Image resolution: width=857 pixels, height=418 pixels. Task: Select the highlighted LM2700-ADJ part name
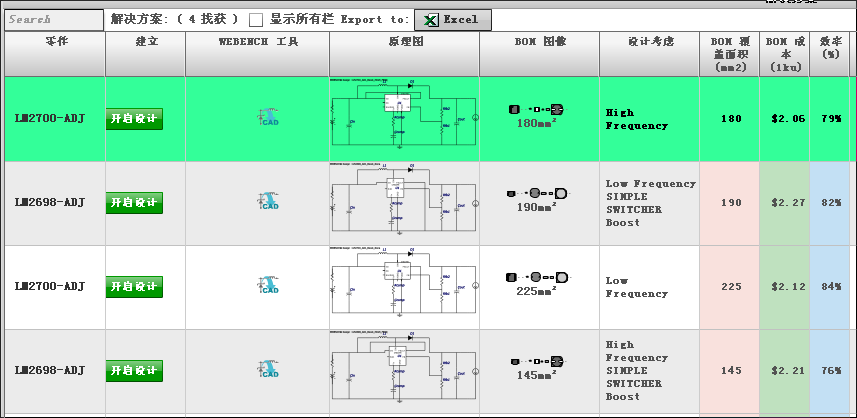(50, 119)
